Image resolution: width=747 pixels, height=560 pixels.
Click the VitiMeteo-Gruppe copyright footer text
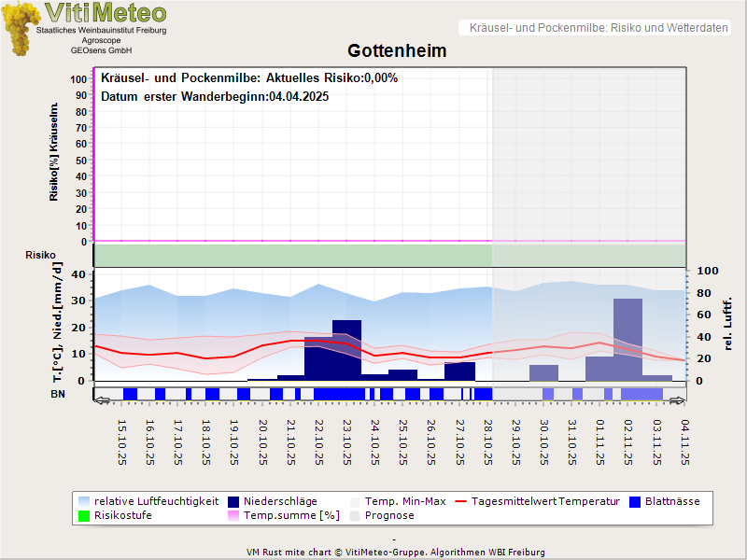[395, 552]
